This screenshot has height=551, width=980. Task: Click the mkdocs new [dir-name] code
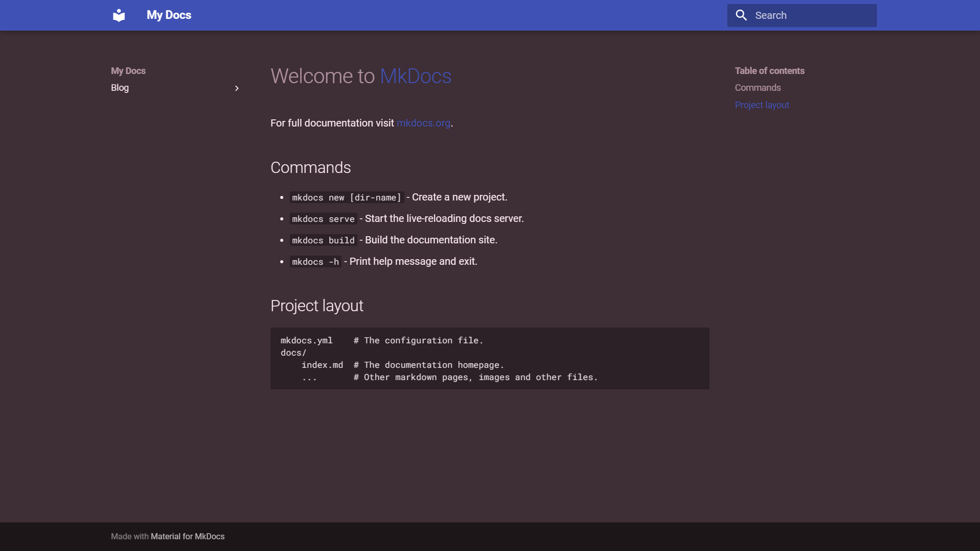pyautogui.click(x=347, y=197)
